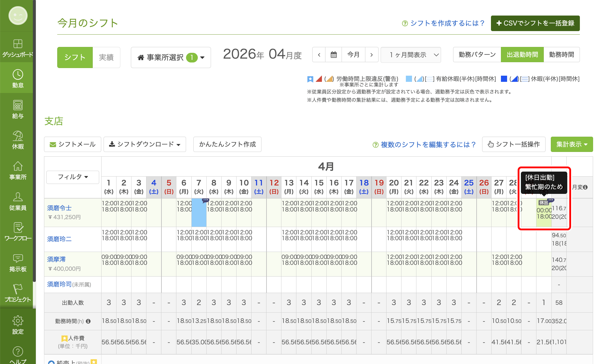Screen dimensions: 601x364
Task: Click the comment bubble icon on April 7 cell
Action: [x=205, y=201]
